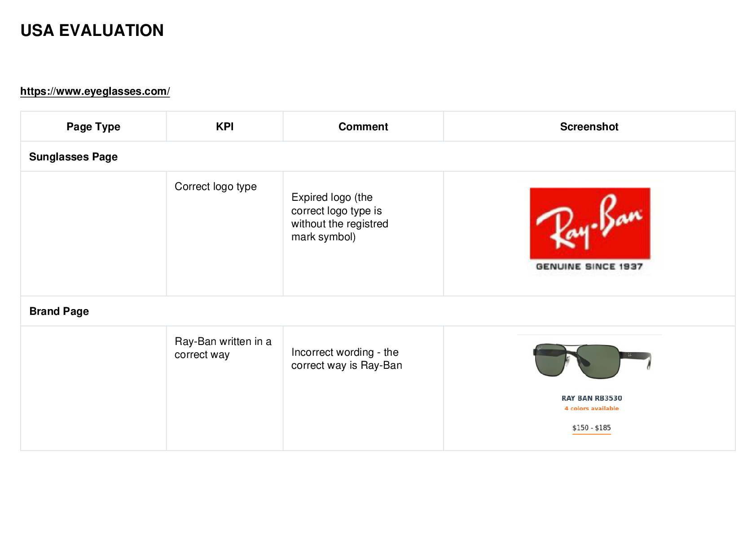The width and height of the screenshot is (756, 535).
Task: Click the empty Page Type cell under Sunglasses Page
Action: (93, 234)
